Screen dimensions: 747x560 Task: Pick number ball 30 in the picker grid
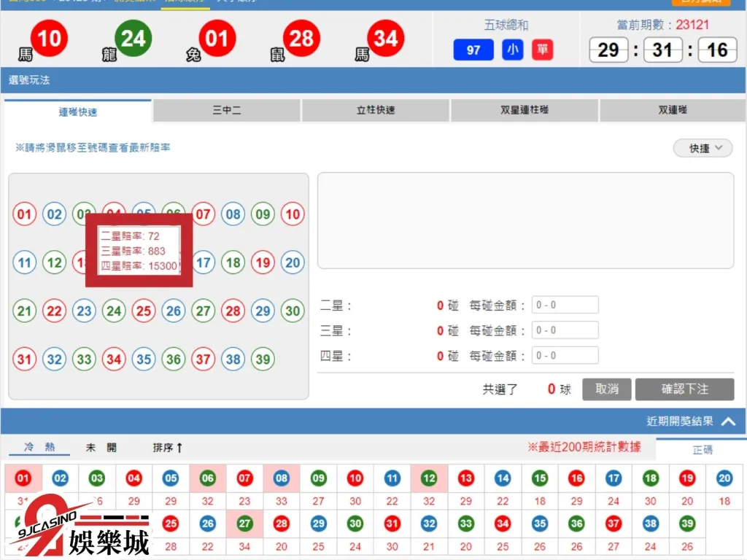293,311
